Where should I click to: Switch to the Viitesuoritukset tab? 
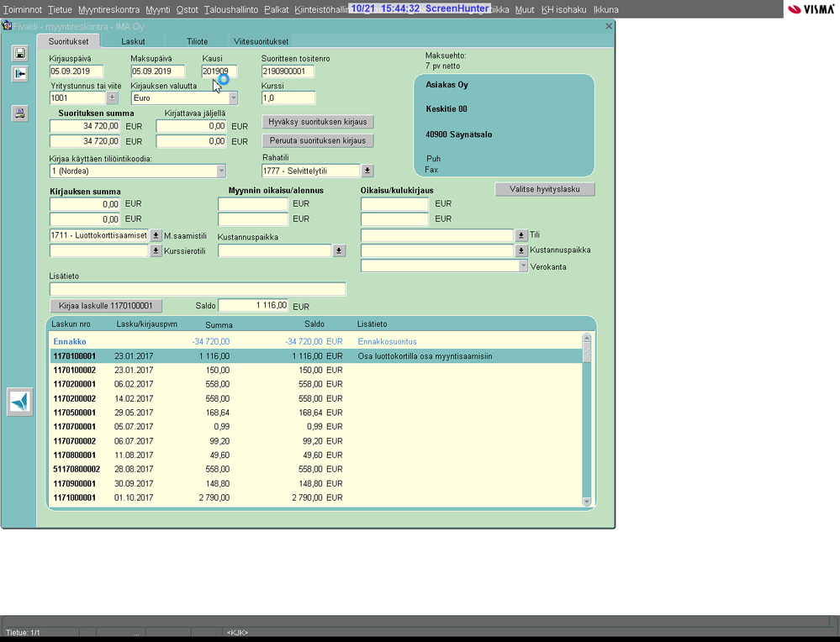261,41
